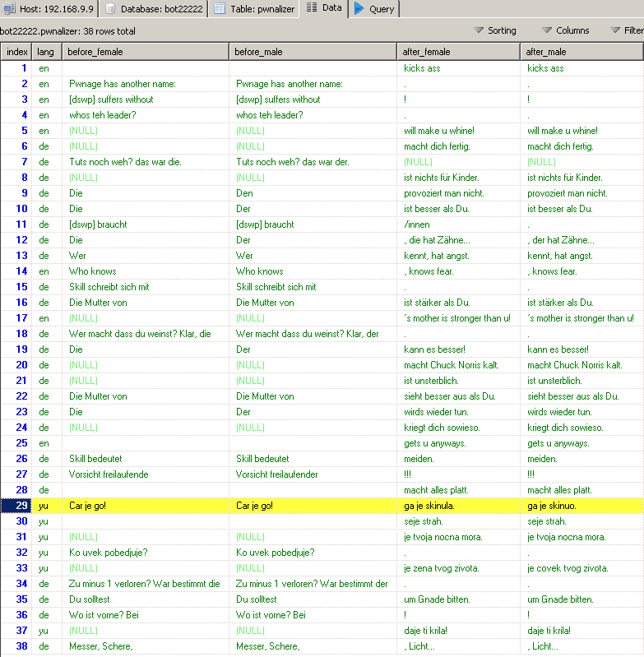
Task: Select the cell 'Car je go!' in before_female
Action: 88,506
